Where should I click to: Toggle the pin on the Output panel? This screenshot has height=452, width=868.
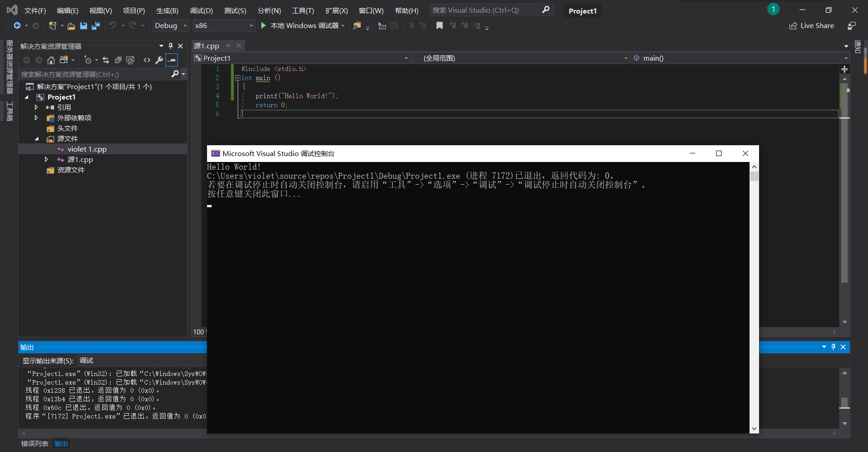tap(833, 347)
